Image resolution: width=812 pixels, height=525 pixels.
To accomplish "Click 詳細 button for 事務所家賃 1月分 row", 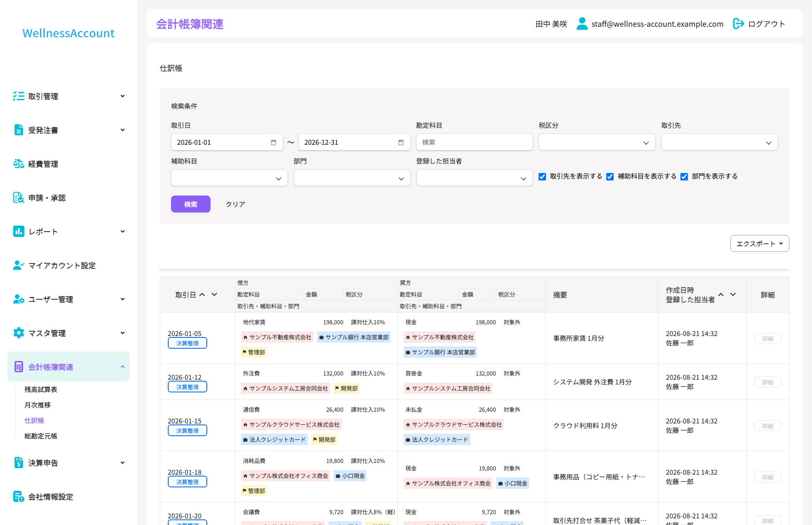I will coord(768,338).
